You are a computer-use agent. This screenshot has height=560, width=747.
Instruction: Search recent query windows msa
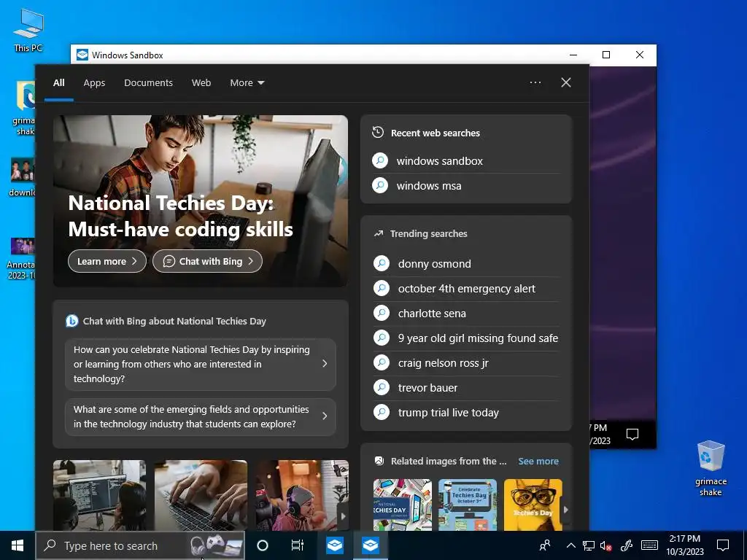(466, 186)
